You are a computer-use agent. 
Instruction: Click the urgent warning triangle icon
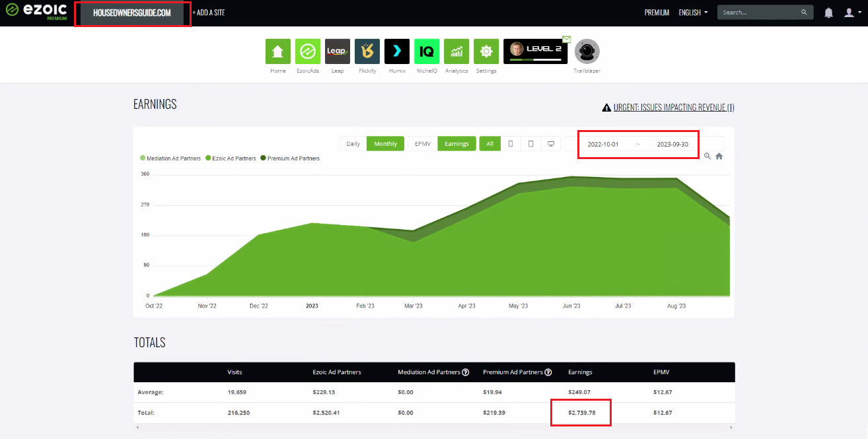[606, 108]
